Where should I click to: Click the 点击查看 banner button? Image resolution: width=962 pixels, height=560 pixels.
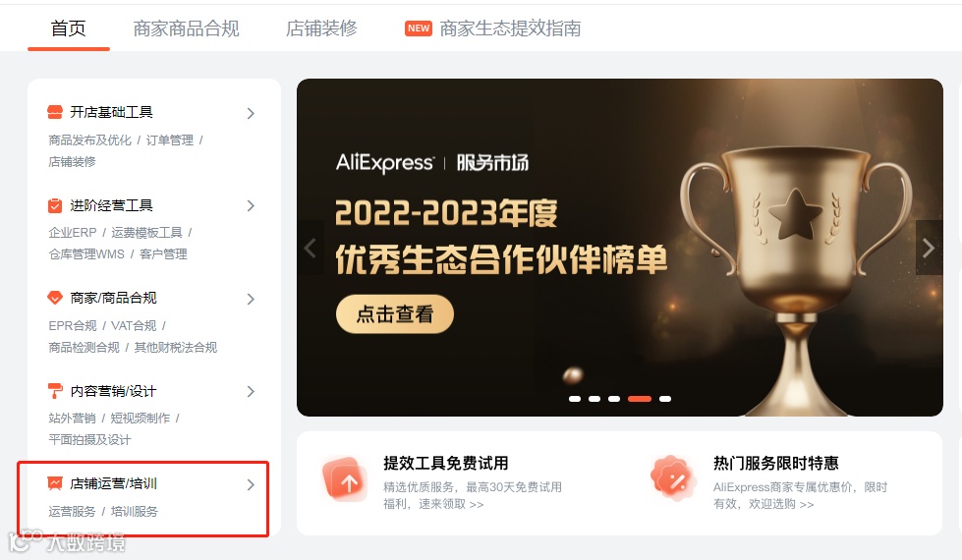click(x=395, y=314)
